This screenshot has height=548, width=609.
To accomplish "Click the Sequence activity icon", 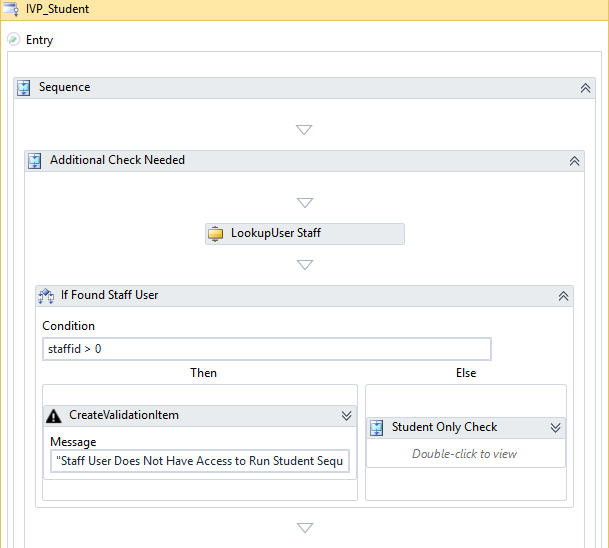I will 24,88.
